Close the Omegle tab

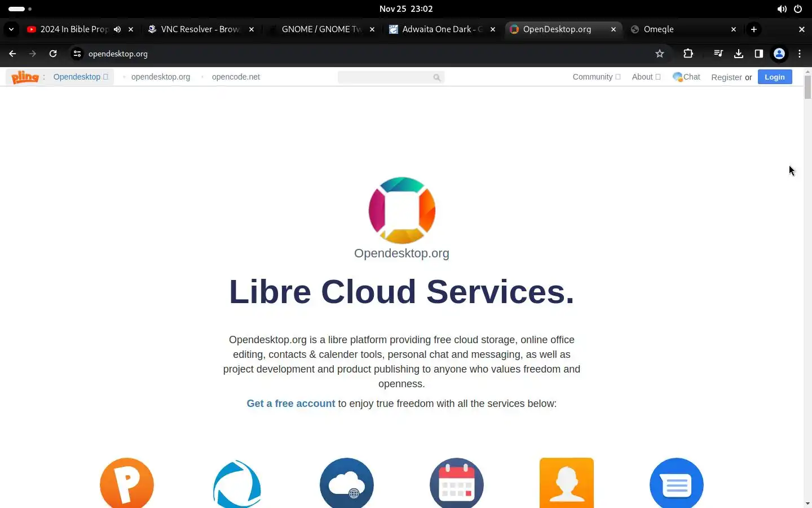coord(734,29)
